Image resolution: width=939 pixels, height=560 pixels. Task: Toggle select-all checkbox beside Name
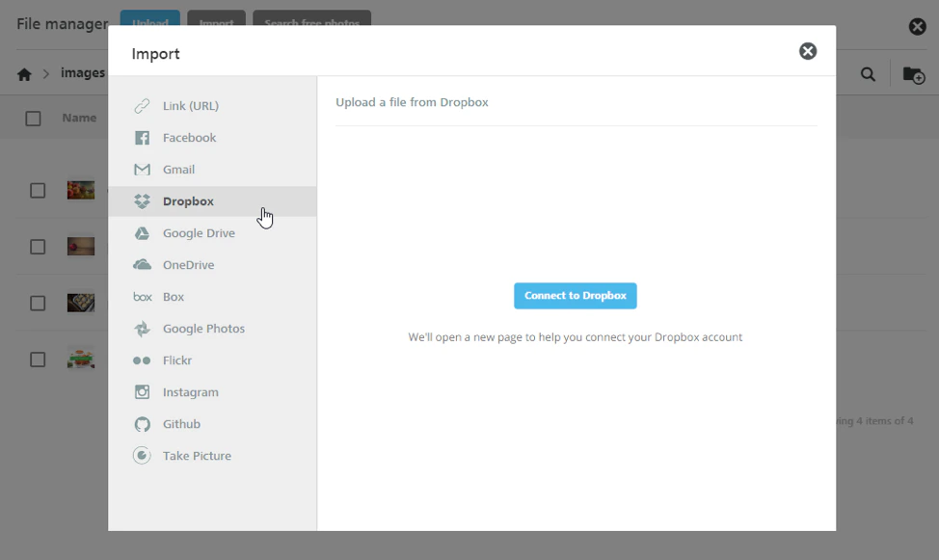click(33, 119)
